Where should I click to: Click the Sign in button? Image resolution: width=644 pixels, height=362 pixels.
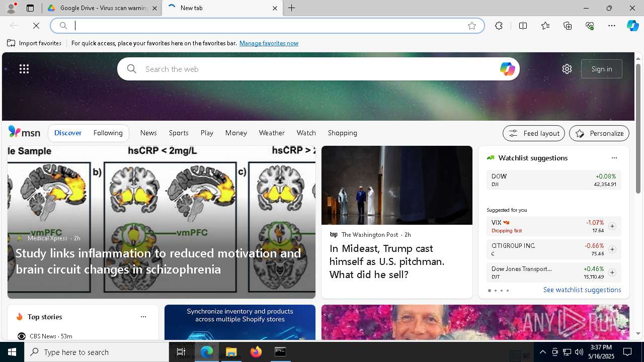[x=602, y=69]
